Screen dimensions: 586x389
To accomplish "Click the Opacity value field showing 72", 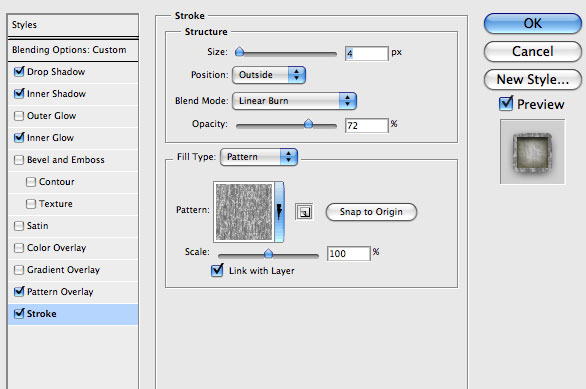I will point(367,126).
